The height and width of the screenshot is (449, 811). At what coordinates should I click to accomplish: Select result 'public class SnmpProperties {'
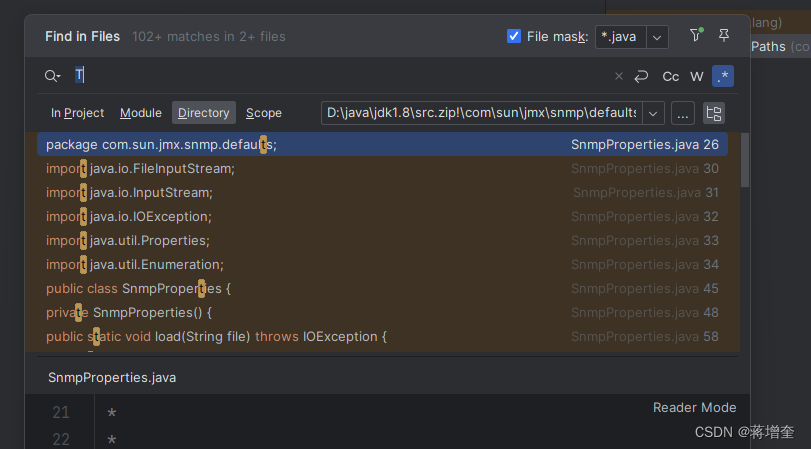pyautogui.click(x=382, y=289)
